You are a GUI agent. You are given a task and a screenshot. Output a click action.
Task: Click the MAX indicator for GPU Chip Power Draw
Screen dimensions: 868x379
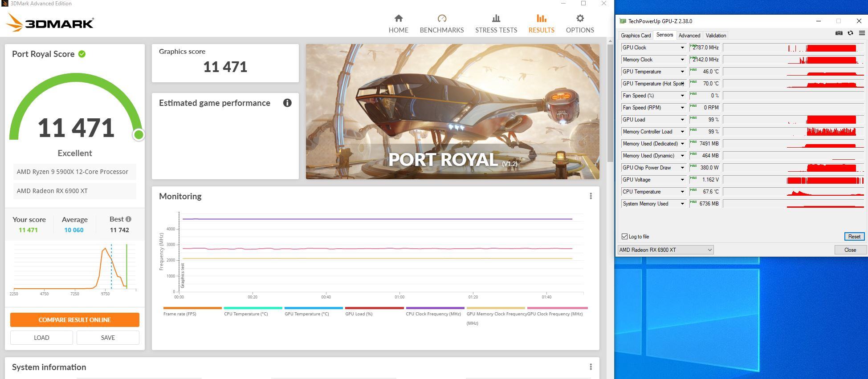click(x=693, y=165)
